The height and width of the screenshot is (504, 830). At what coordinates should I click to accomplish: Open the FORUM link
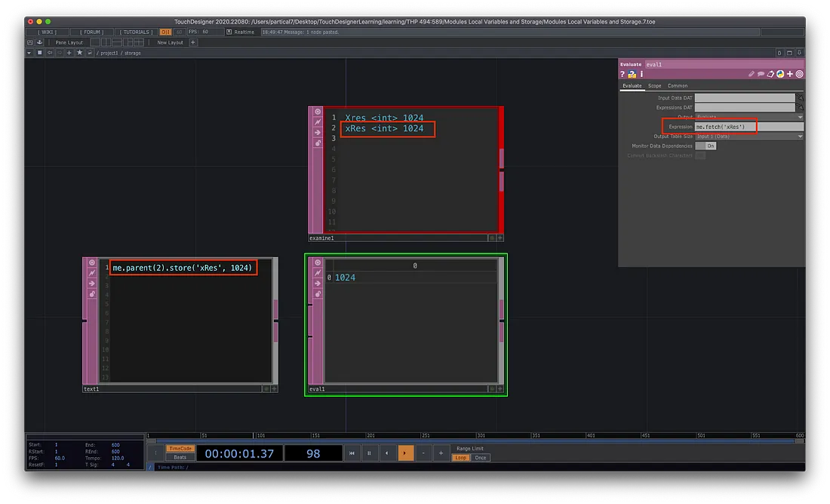pyautogui.click(x=91, y=32)
